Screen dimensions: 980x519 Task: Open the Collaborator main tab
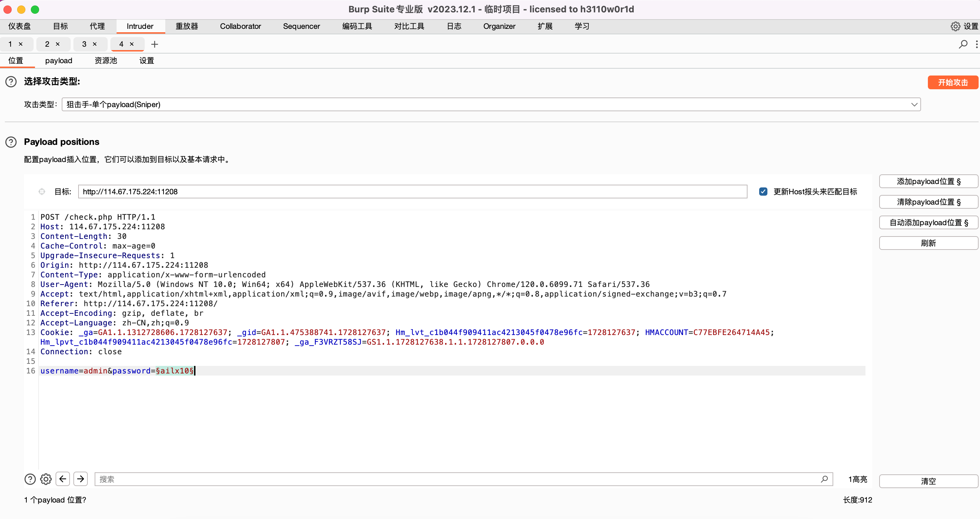(240, 26)
